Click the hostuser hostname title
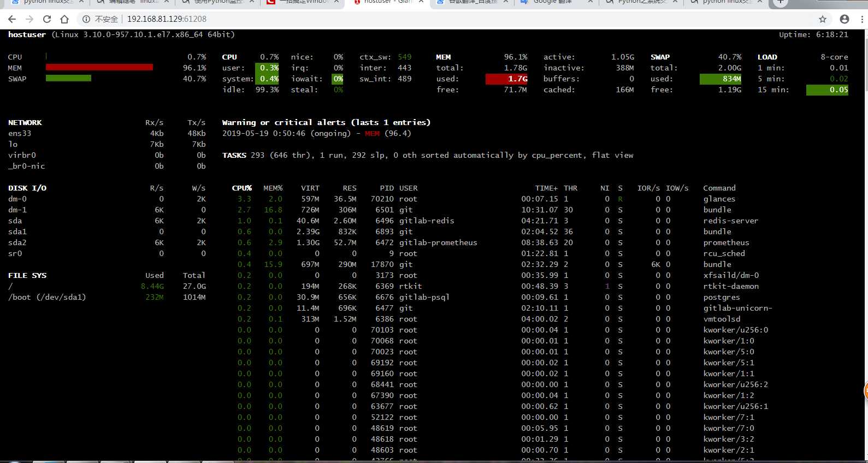The width and height of the screenshot is (868, 463). [x=27, y=34]
